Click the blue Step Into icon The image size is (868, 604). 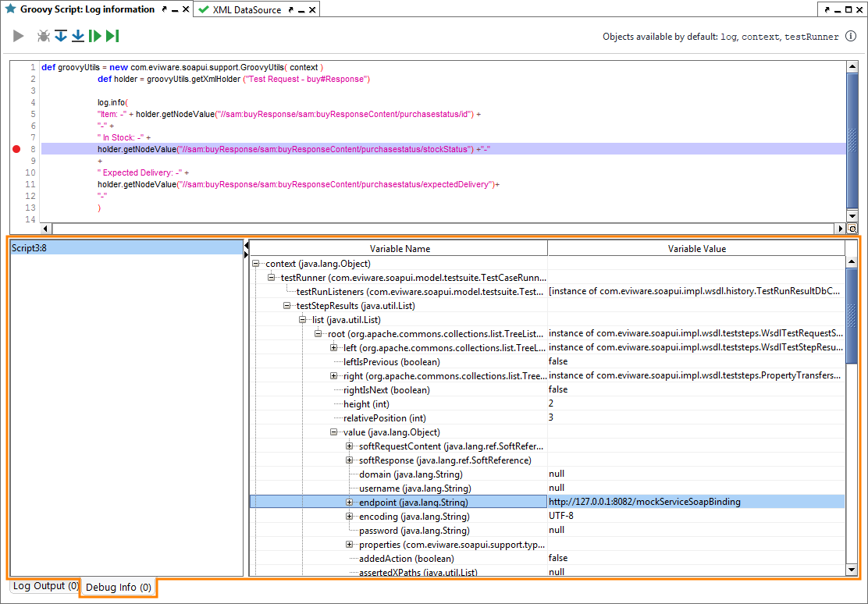[x=77, y=35]
